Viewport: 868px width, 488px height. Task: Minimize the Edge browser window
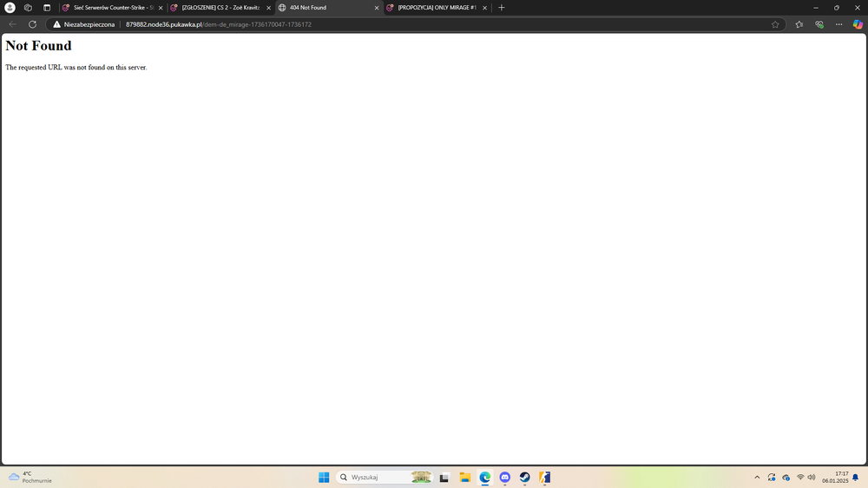(x=816, y=8)
